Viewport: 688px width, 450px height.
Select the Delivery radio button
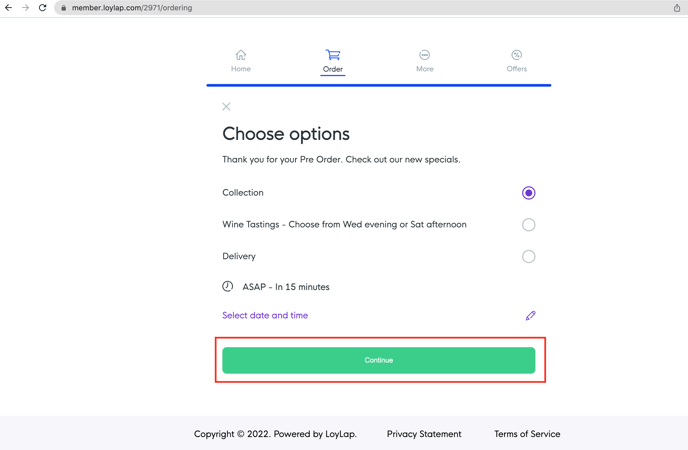click(528, 257)
